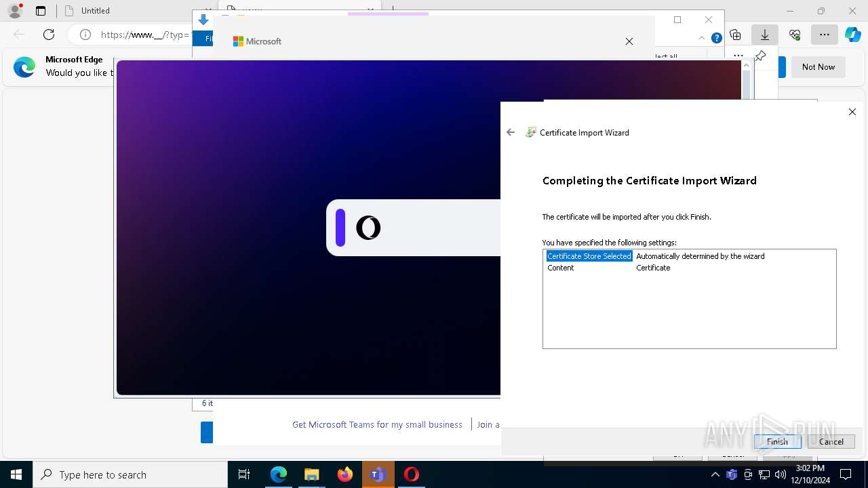Viewport: 868px width, 488px height.
Task: Click Not Now in the Edge prompt
Action: coord(818,66)
